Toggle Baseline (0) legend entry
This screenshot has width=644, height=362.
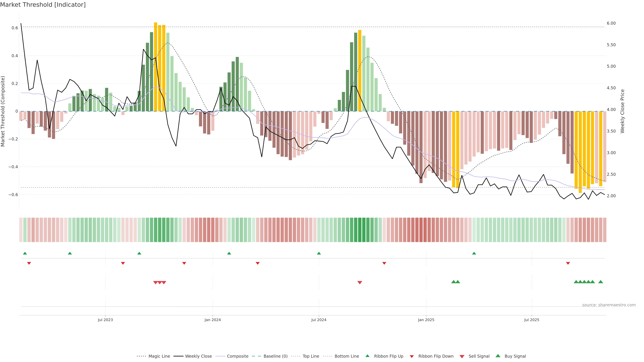pyautogui.click(x=275, y=356)
